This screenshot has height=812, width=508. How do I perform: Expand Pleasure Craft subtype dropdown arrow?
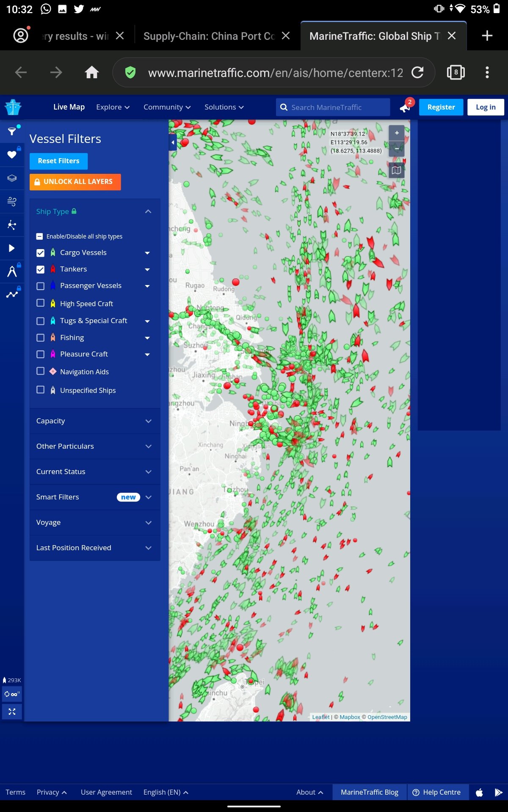coord(147,354)
